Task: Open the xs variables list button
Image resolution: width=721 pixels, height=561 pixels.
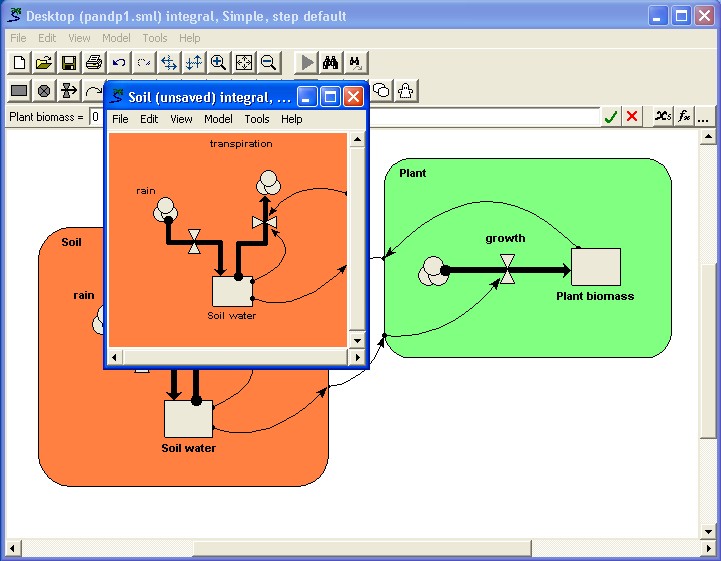Action: (x=663, y=117)
